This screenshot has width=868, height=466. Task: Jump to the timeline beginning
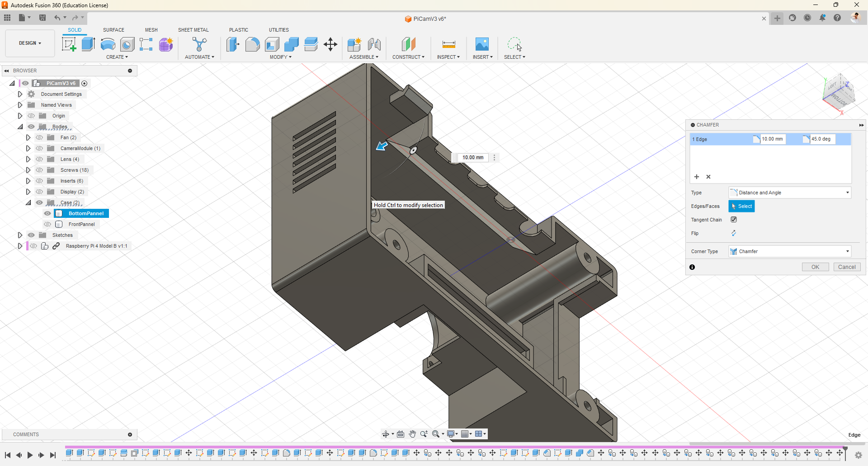tap(8, 455)
